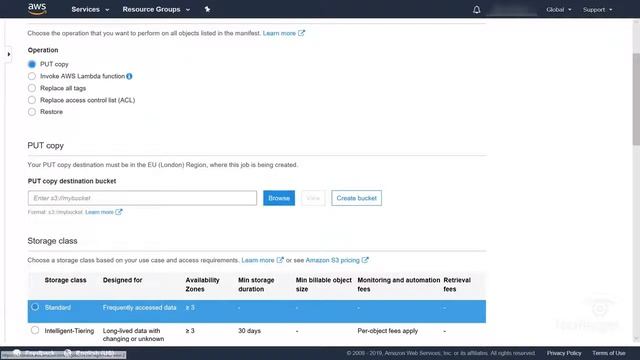Click the 'Intelligent-Tiering' row label
640x360 pixels.
(x=69, y=331)
